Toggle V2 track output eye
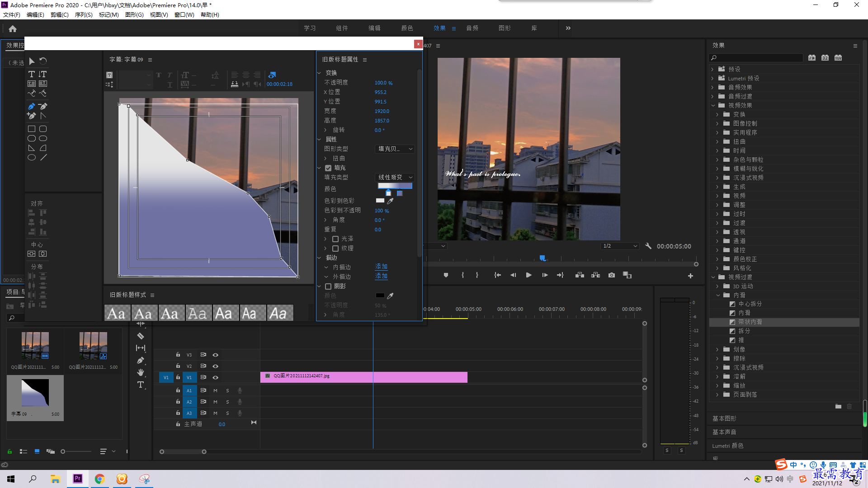Screen dimensions: 868x488 point(216,366)
